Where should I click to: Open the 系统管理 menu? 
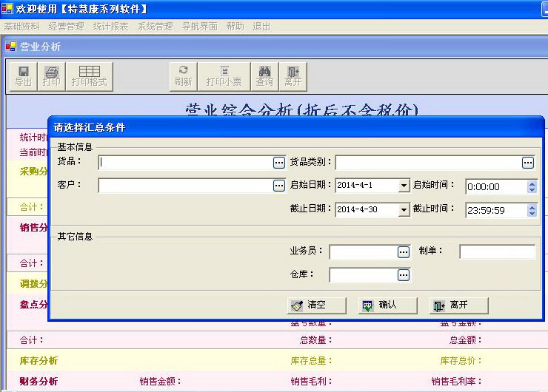(156, 27)
